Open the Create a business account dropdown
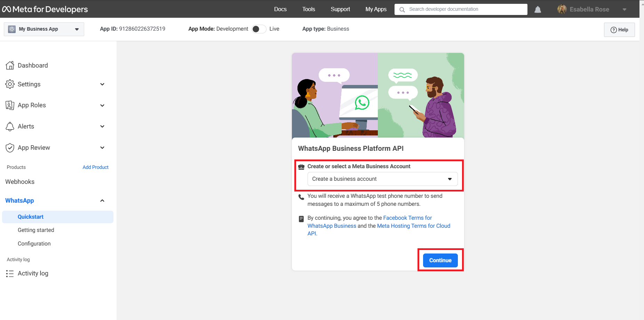The width and height of the screenshot is (644, 320). (x=382, y=179)
